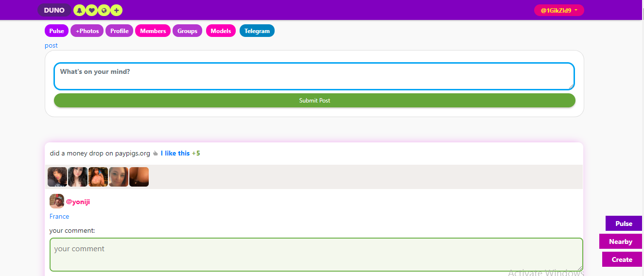Click the +5 likes count
This screenshot has width=644, height=276.
click(196, 154)
